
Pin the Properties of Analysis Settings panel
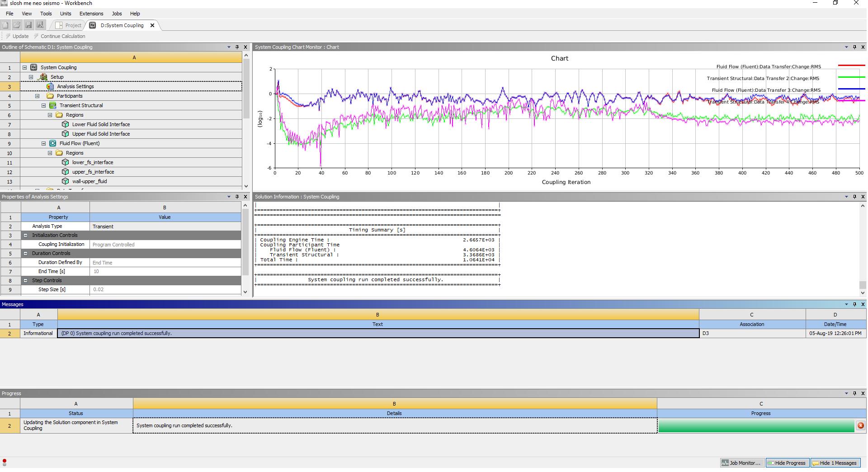(x=237, y=197)
